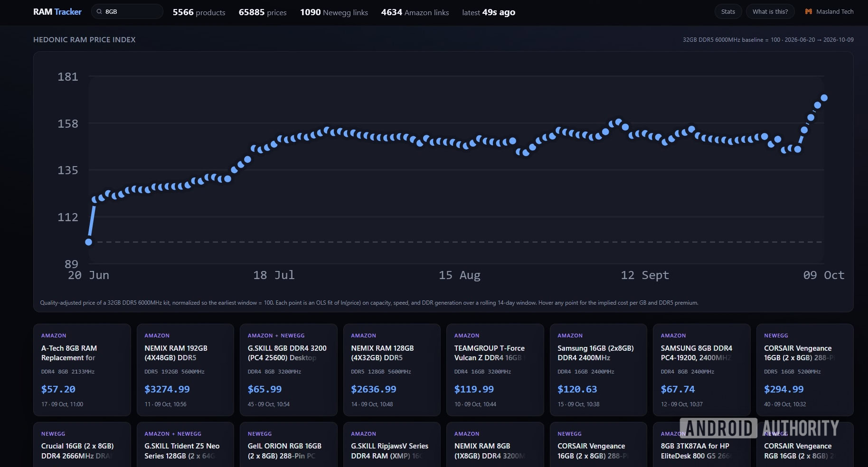The height and width of the screenshot is (467, 868).
Task: Open the Masland Tech link
Action: click(x=830, y=12)
